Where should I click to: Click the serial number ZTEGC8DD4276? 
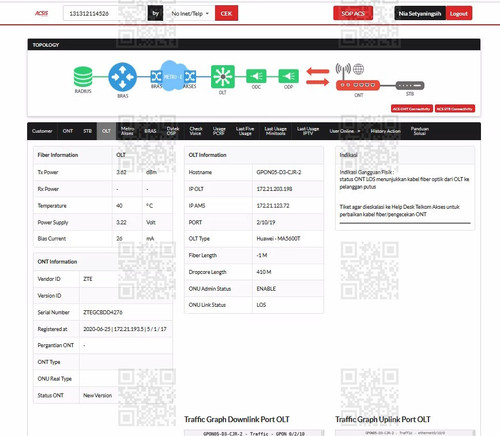click(103, 312)
